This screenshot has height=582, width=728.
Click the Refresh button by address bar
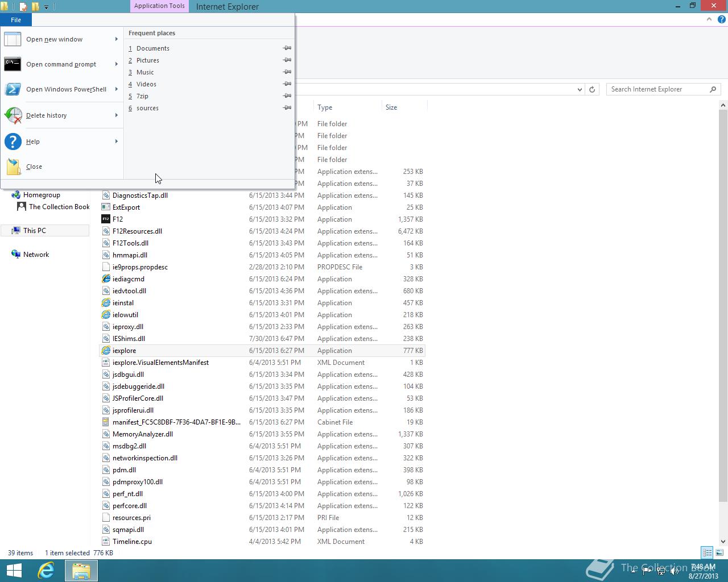point(592,89)
